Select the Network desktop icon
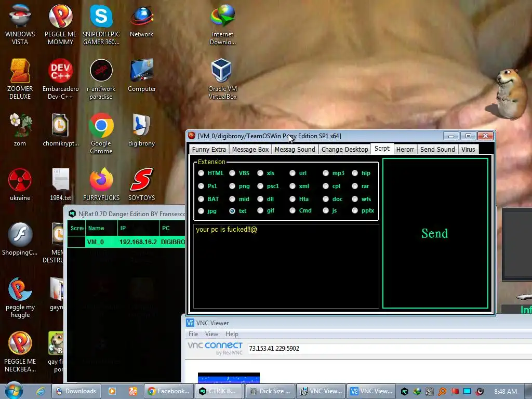Image resolution: width=532 pixels, height=399 pixels. point(141,21)
